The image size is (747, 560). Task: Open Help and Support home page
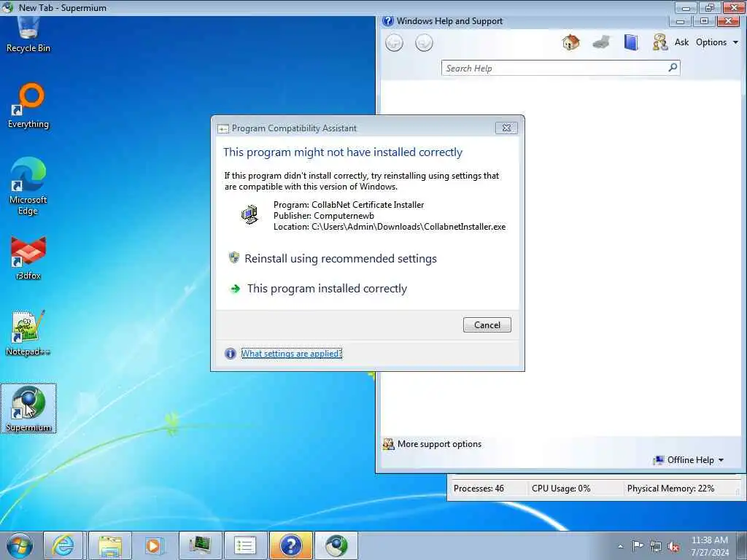(570, 42)
